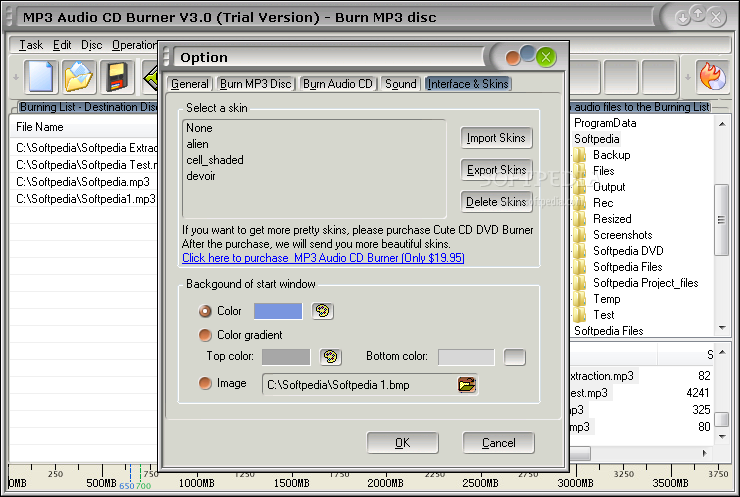Select the Resized folder

click(x=612, y=219)
